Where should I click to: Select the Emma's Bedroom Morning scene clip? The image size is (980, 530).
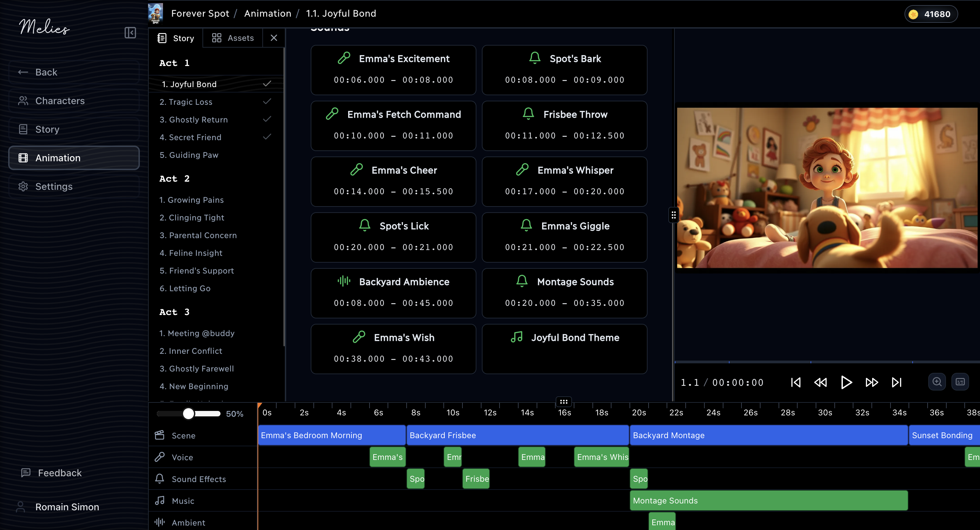point(332,435)
